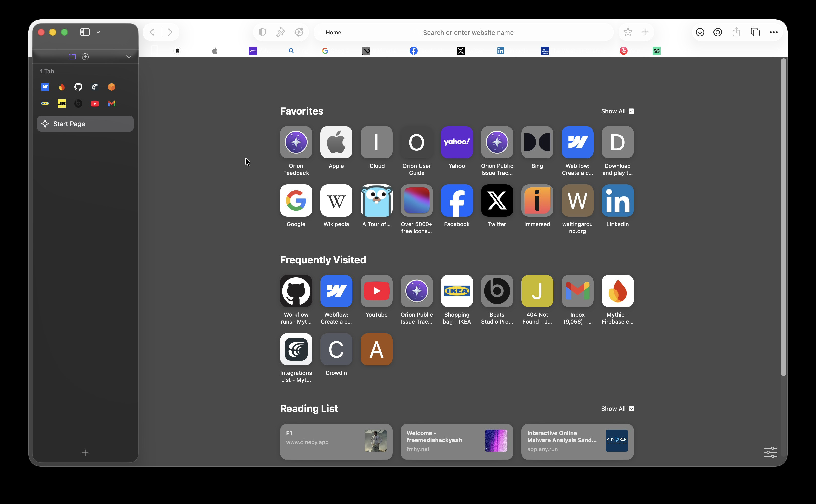Toggle Favorites Show All checkbox

[631, 111]
